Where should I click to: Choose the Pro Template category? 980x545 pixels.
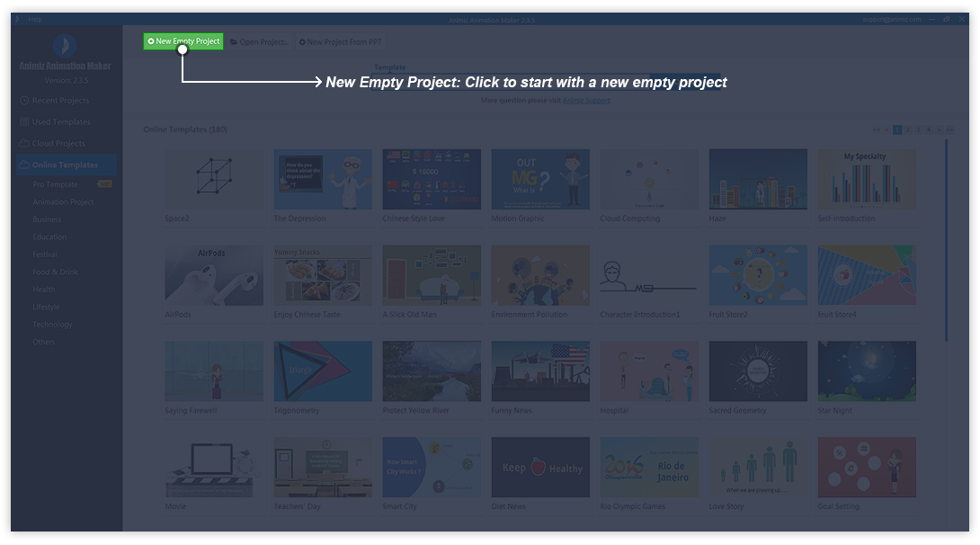click(56, 184)
